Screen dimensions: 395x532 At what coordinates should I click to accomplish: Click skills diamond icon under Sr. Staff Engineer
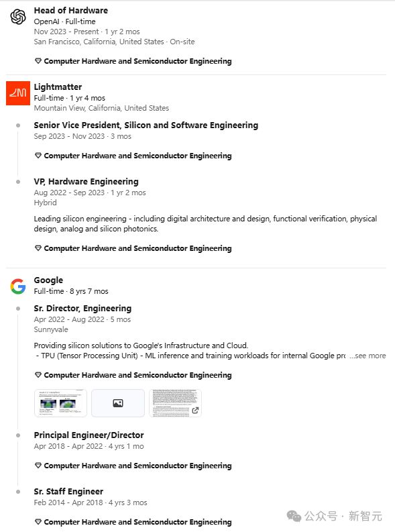[38, 522]
